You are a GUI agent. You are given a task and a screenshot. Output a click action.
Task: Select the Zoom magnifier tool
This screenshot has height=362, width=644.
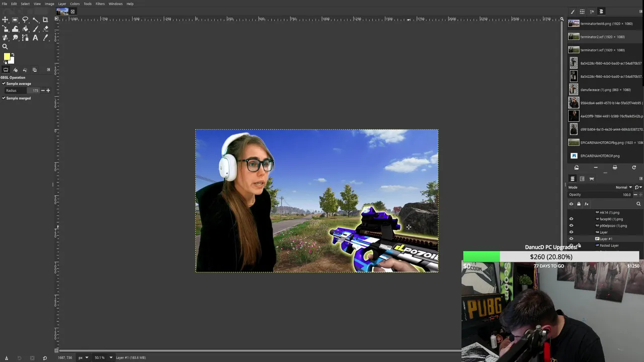point(5,47)
